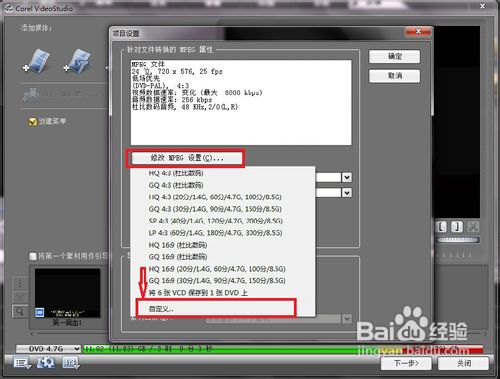The height and width of the screenshot is (379, 500).
Task: Click the left arrow of the clip list scrollbar
Action: (32, 334)
